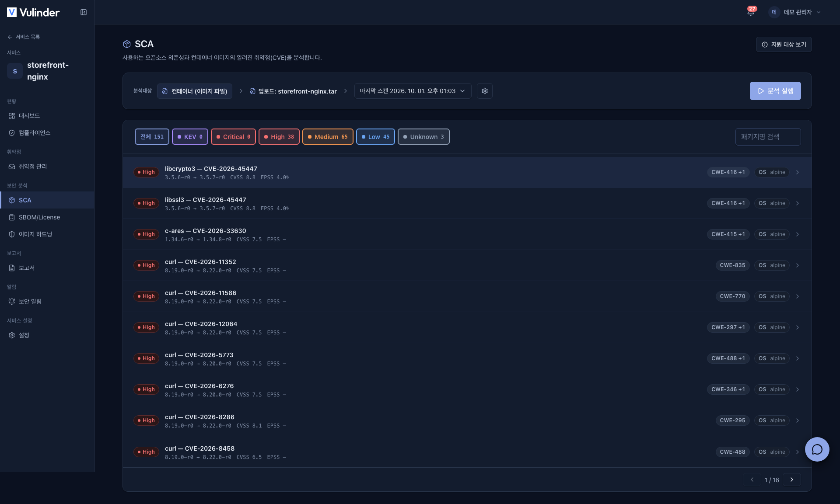This screenshot has width=840, height=504.
Task: Toggle the KEV 0 filter
Action: pyautogui.click(x=190, y=137)
